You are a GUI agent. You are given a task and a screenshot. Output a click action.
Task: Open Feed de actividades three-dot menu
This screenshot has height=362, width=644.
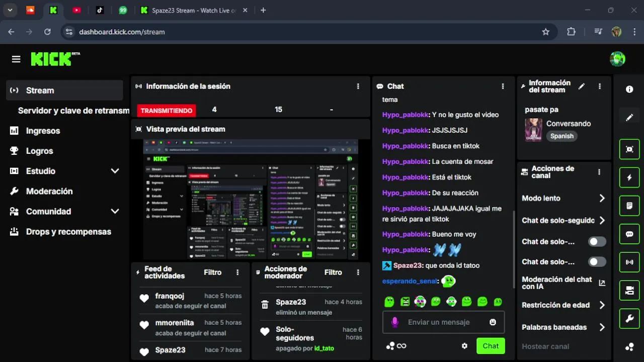[237, 273]
